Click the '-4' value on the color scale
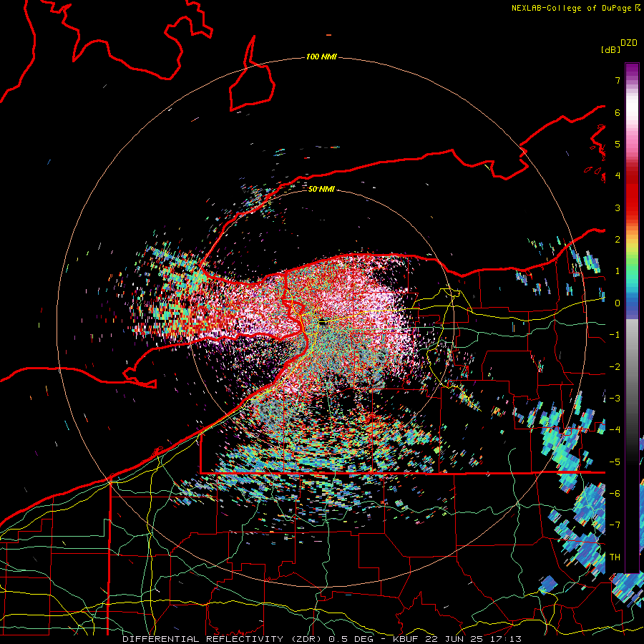 [x=615, y=430]
